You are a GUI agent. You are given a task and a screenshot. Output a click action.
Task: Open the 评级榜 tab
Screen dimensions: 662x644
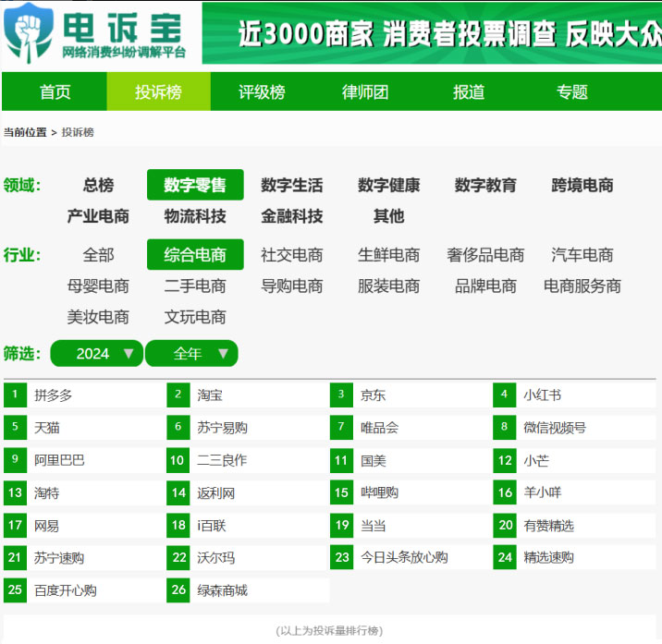point(262,91)
